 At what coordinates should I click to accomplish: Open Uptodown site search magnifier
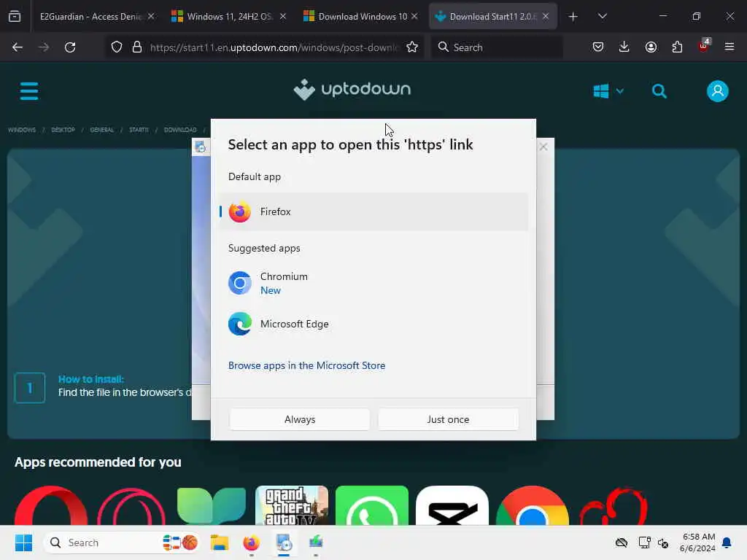coord(659,91)
